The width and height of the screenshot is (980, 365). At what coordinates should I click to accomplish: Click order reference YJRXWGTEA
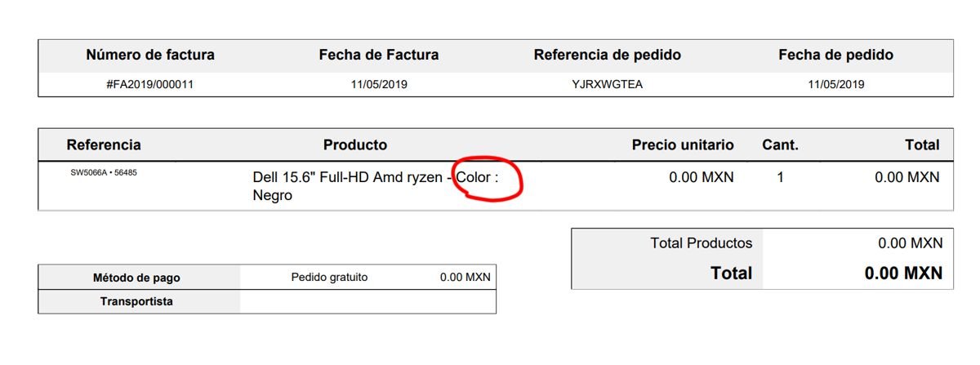pyautogui.click(x=607, y=84)
